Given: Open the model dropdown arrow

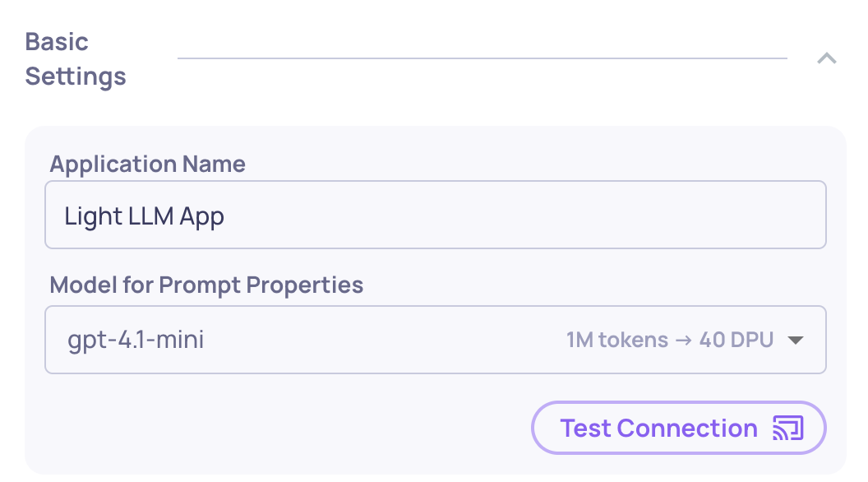Looking at the screenshot, I should 796,341.
